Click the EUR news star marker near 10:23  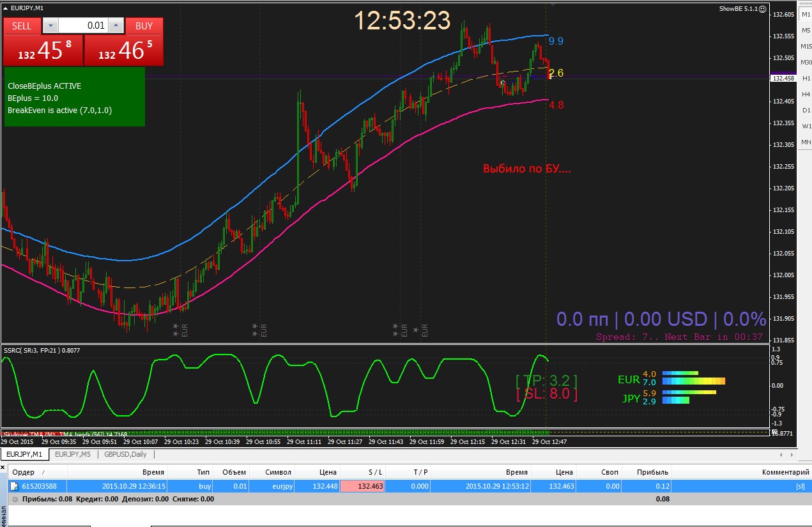pos(177,330)
